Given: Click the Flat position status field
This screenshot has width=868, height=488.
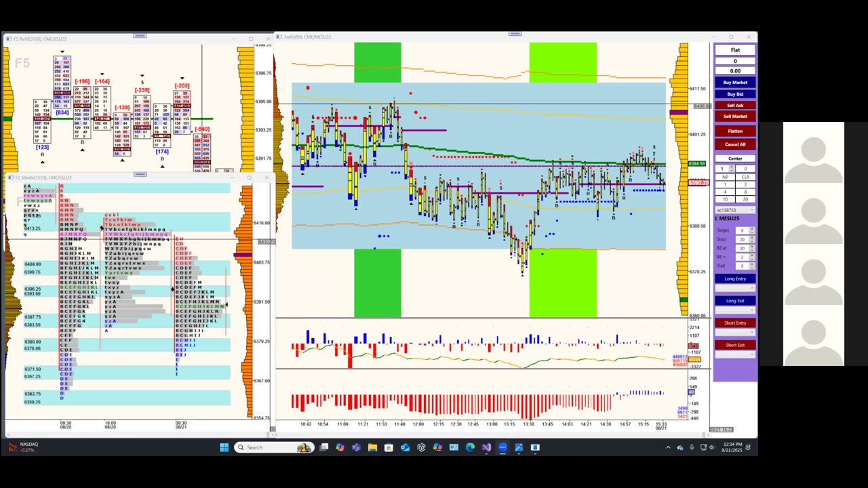Looking at the screenshot, I should point(735,50).
